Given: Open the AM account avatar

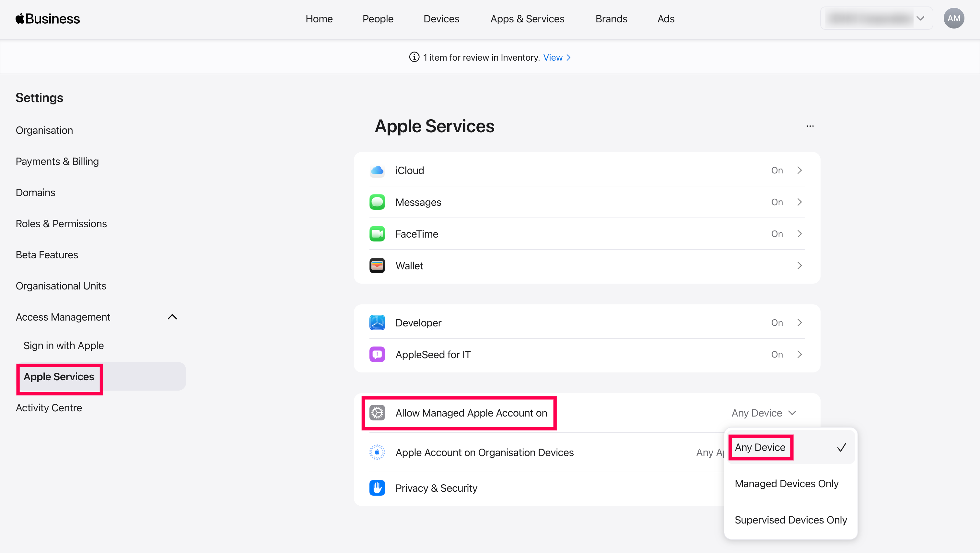Looking at the screenshot, I should (953, 18).
